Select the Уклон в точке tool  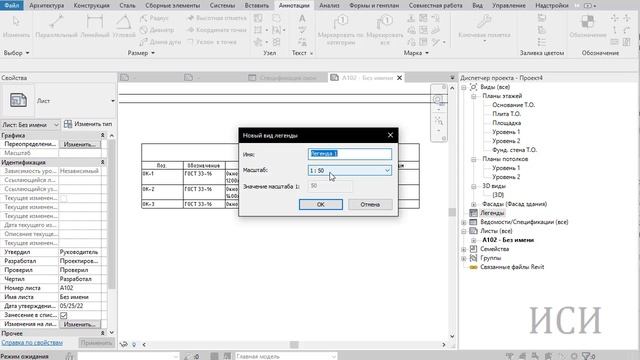(212, 42)
